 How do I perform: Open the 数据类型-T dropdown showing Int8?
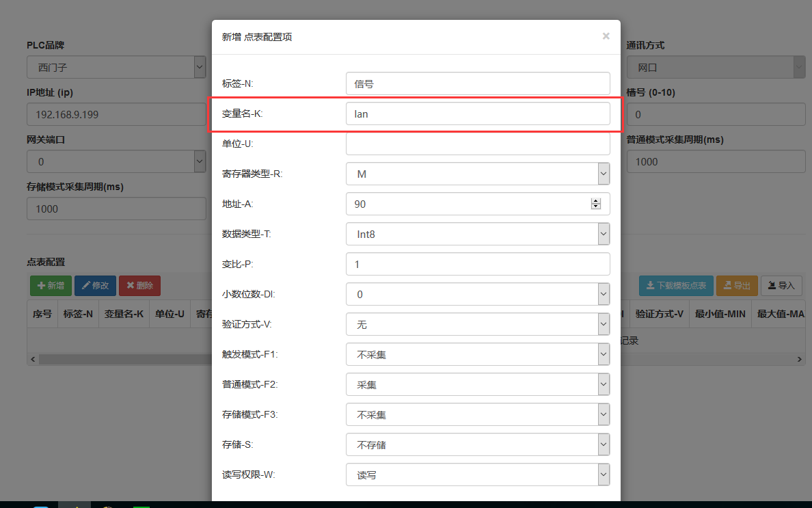(477, 235)
